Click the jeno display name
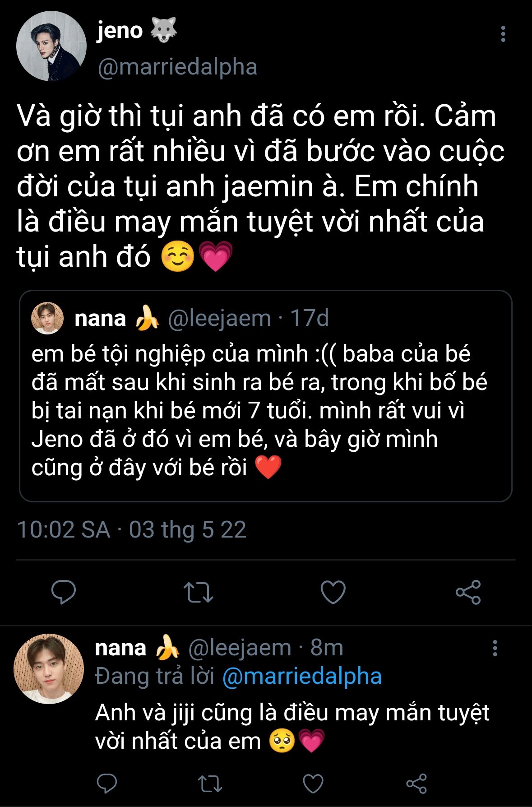 click(x=120, y=31)
